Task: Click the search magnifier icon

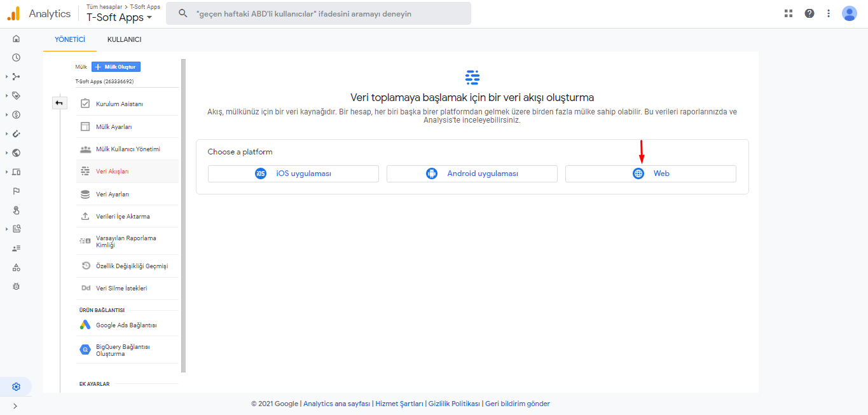Action: [183, 13]
